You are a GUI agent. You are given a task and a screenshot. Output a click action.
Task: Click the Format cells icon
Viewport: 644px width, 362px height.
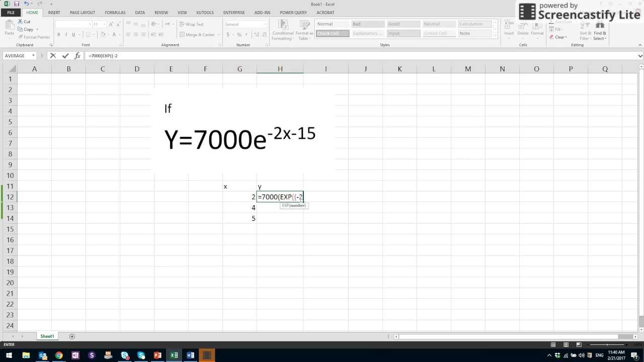point(537,25)
